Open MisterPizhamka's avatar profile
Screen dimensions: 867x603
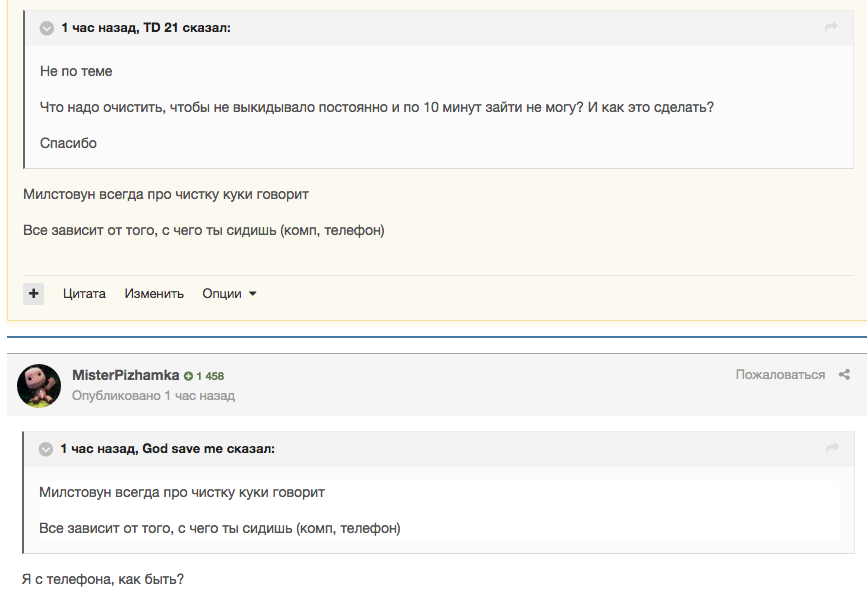click(x=39, y=386)
